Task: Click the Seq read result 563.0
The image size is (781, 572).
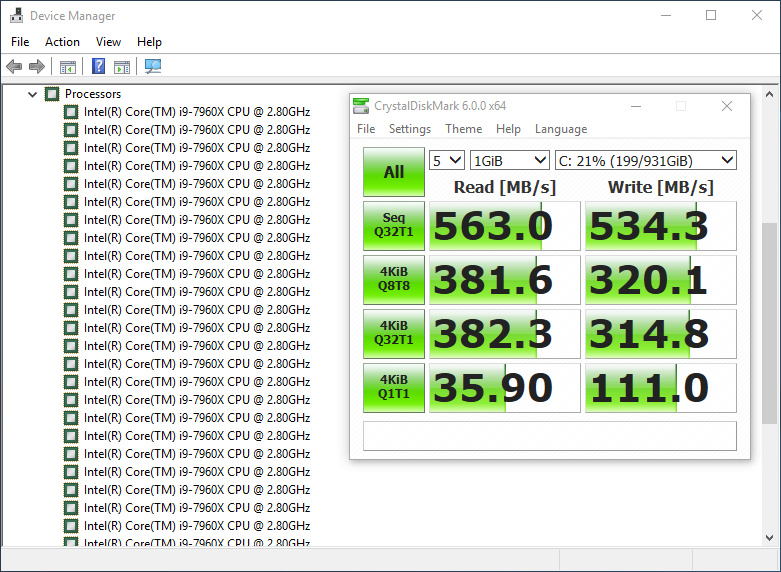Action: click(x=505, y=226)
